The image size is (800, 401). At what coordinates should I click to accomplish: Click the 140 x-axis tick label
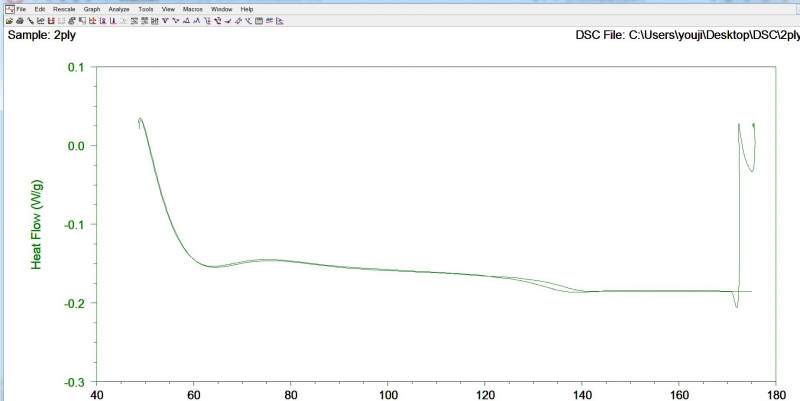[582, 395]
